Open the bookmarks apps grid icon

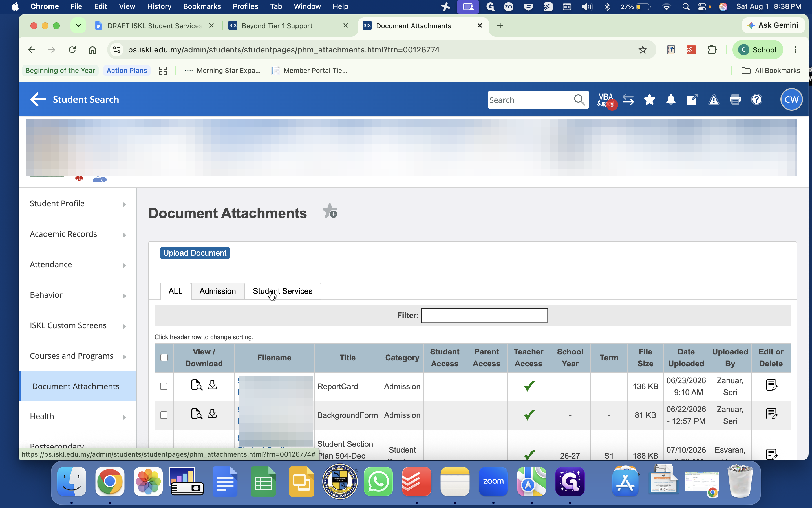163,71
